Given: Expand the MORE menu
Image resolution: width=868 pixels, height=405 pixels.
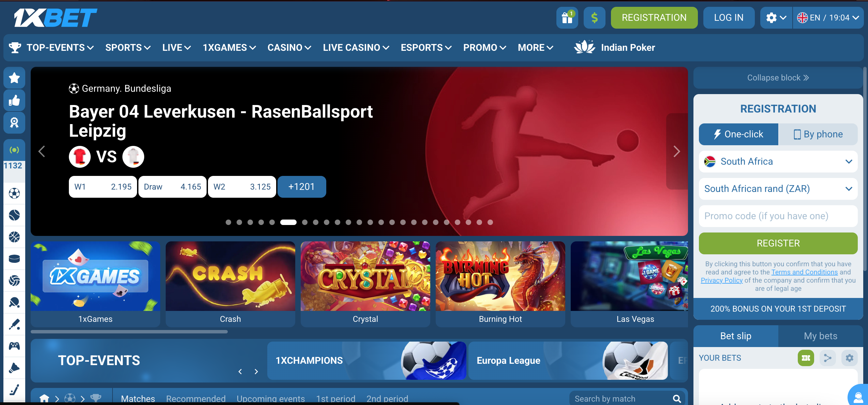Looking at the screenshot, I should (x=535, y=48).
